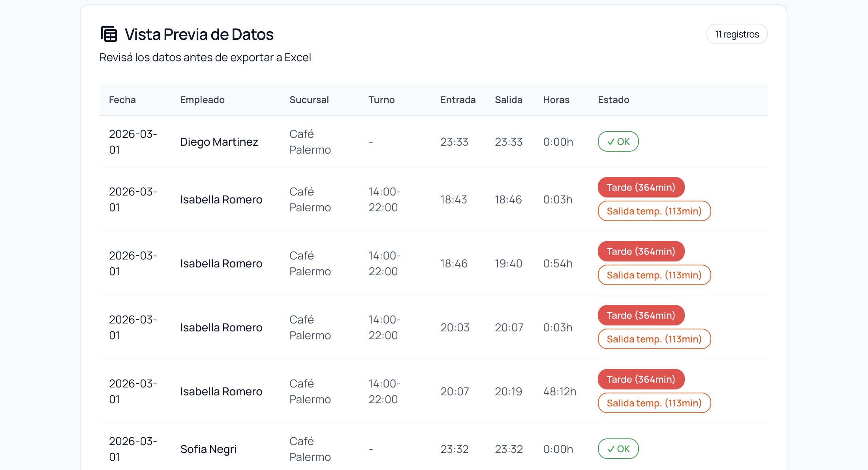This screenshot has width=868, height=470.
Task: Click Salida temp. badge in the 20:03 entry row
Action: [654, 339]
